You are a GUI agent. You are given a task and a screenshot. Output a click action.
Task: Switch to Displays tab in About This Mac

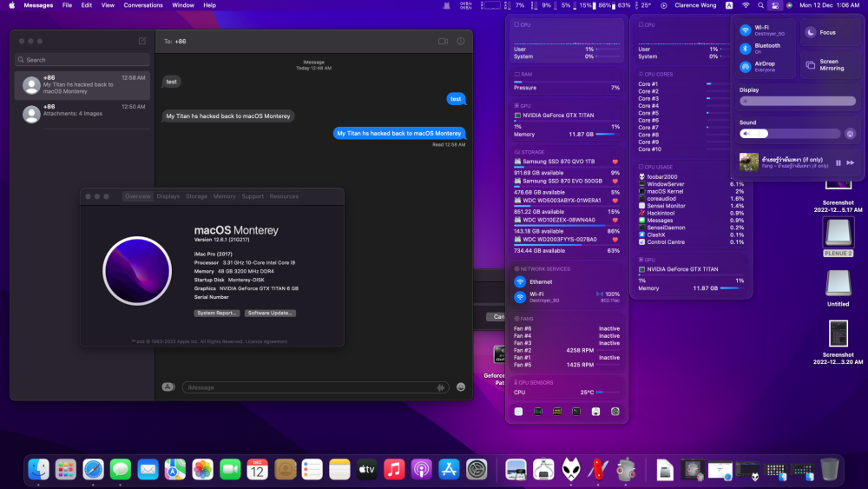coord(168,196)
